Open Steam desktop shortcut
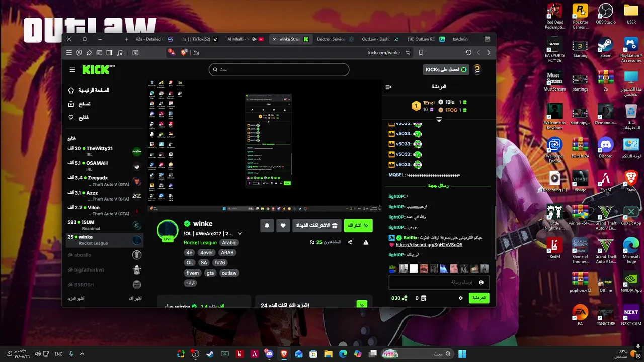Image resolution: width=644 pixels, height=362 pixels. click(605, 48)
